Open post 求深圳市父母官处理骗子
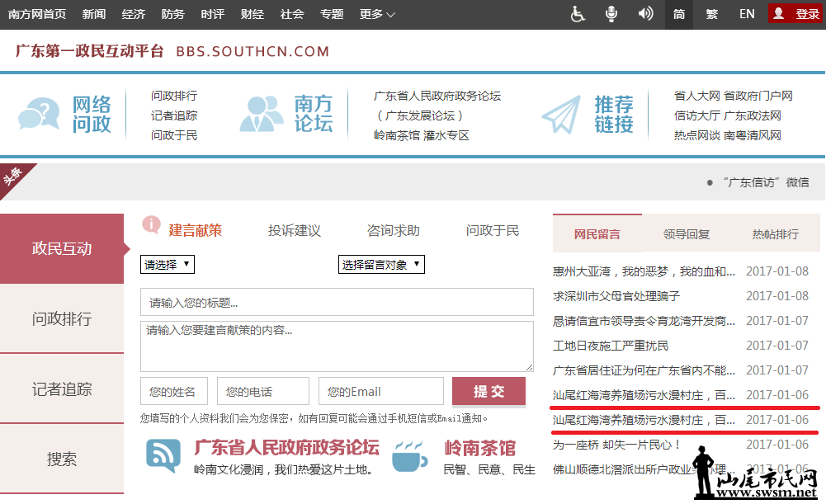Image resolution: width=826 pixels, height=504 pixels. pyautogui.click(x=616, y=296)
